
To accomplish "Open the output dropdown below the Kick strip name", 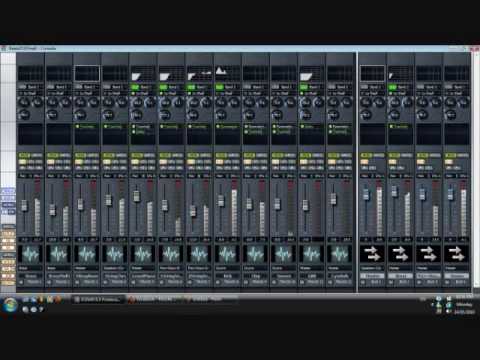I will [227, 282].
